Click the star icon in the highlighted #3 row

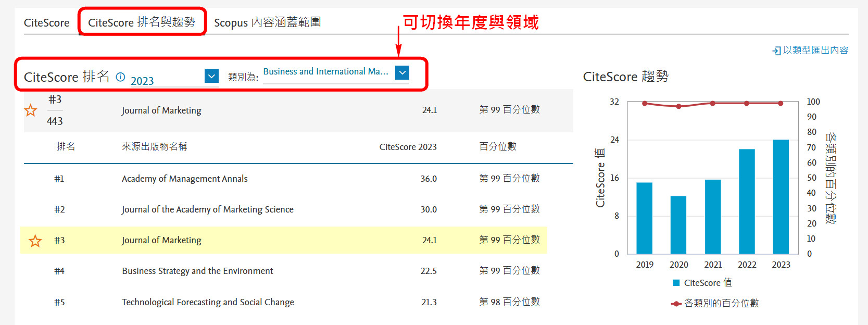tap(35, 241)
